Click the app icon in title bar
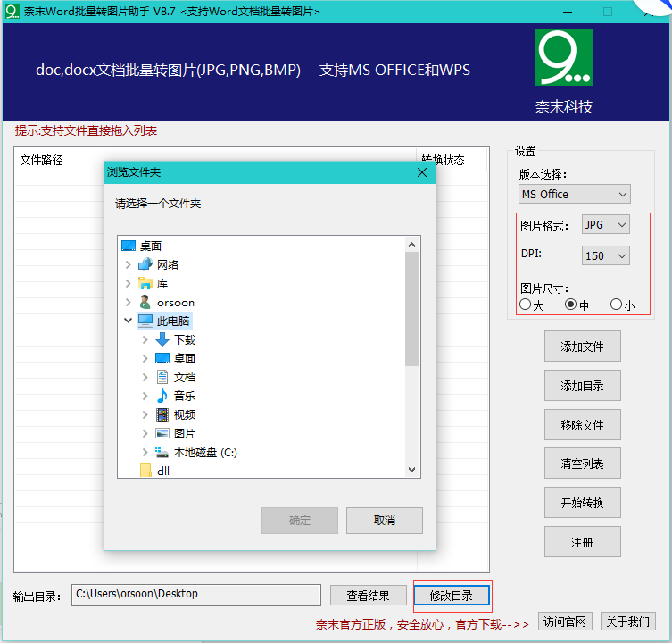 click(12, 12)
